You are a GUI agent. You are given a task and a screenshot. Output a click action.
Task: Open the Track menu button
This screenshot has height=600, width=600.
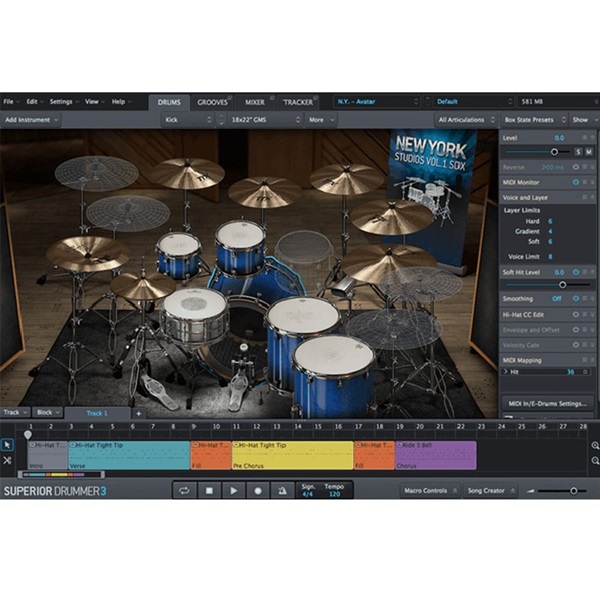pos(15,412)
